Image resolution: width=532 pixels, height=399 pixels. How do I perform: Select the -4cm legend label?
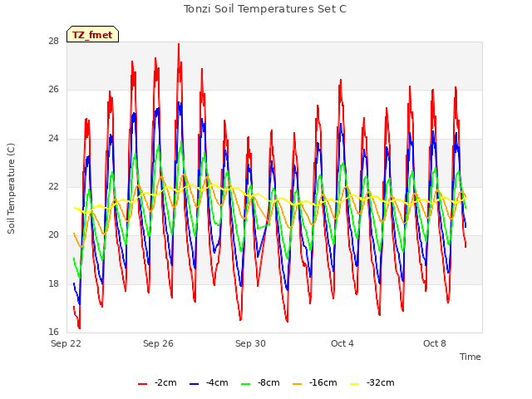point(217,382)
